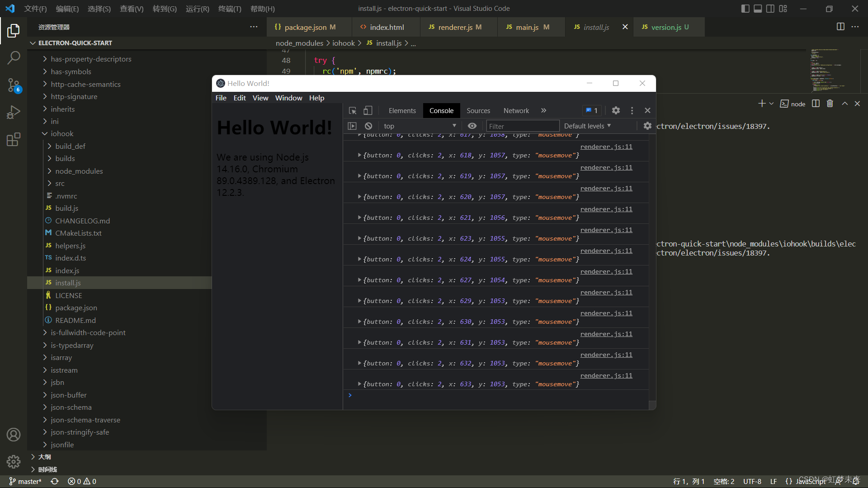Open the new terminal launch profile dropdown
Image resolution: width=868 pixels, height=488 pixels.
pos(771,104)
